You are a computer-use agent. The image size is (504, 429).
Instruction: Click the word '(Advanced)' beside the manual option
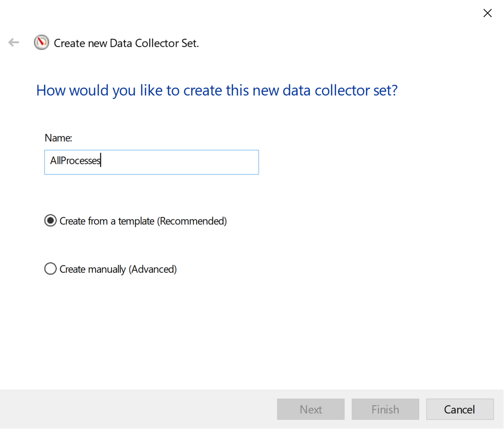click(x=153, y=269)
